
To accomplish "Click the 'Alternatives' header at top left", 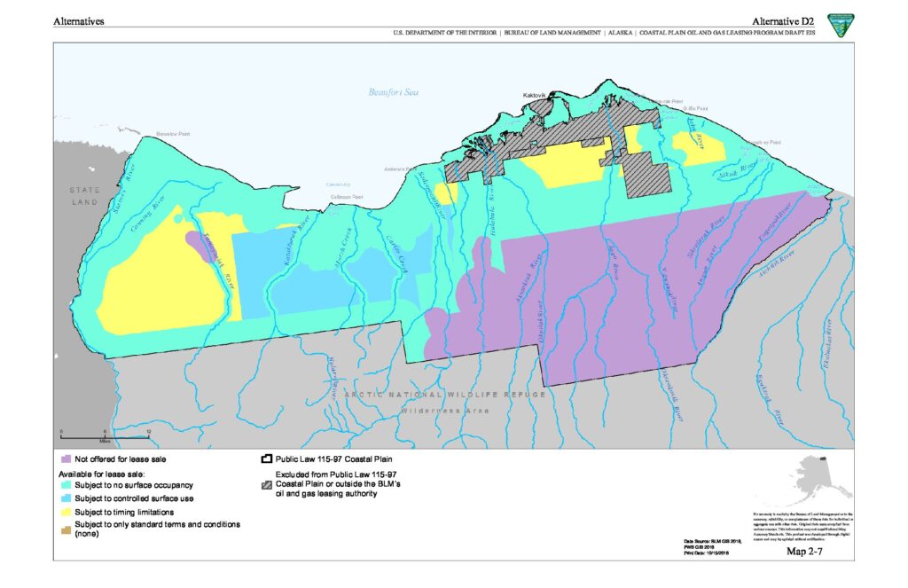I will (79, 20).
